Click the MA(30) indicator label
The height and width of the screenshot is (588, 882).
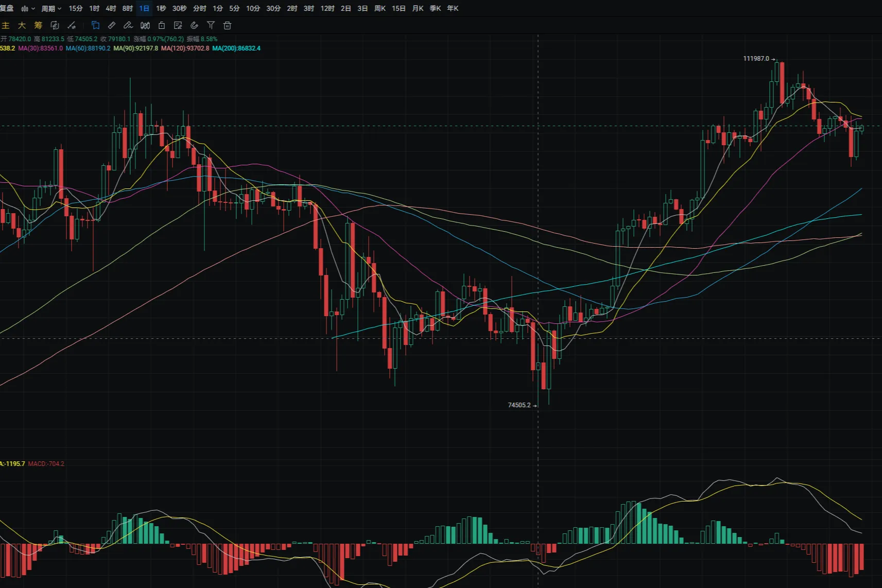click(40, 48)
